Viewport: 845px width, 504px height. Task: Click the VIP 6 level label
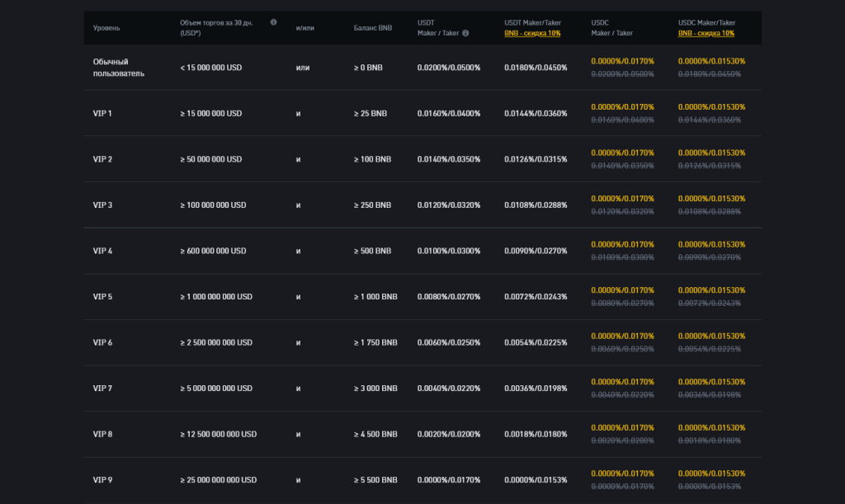coord(102,342)
